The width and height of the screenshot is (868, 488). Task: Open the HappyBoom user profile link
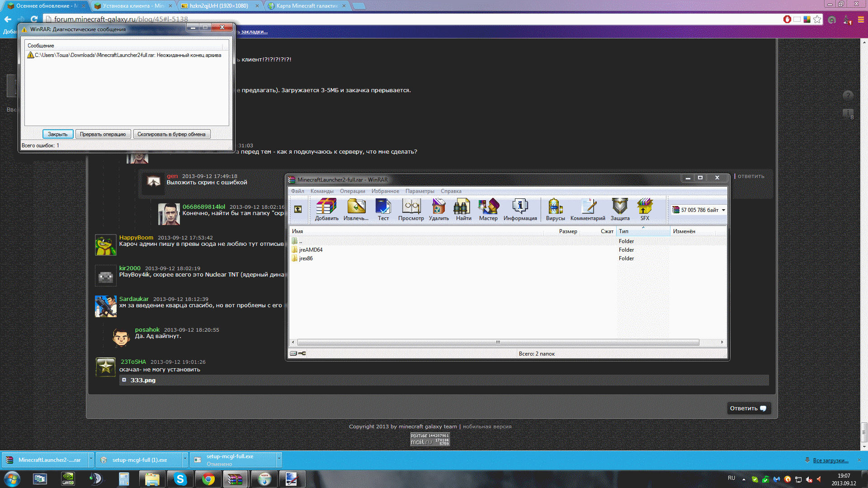click(x=136, y=238)
